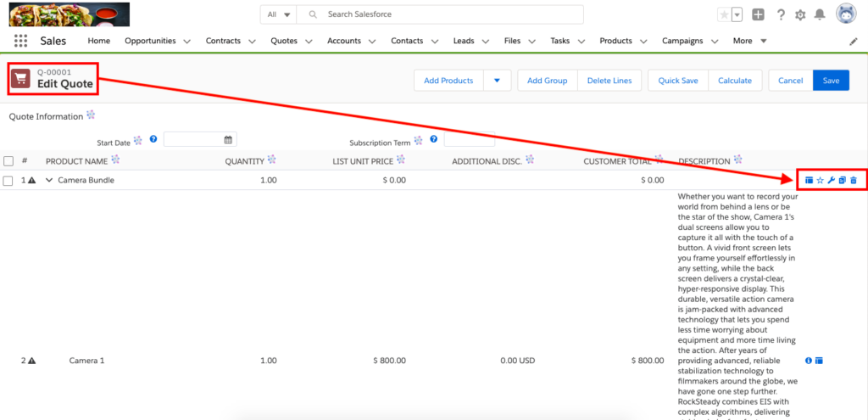
Task: Open the More navigation dropdown
Action: point(749,41)
